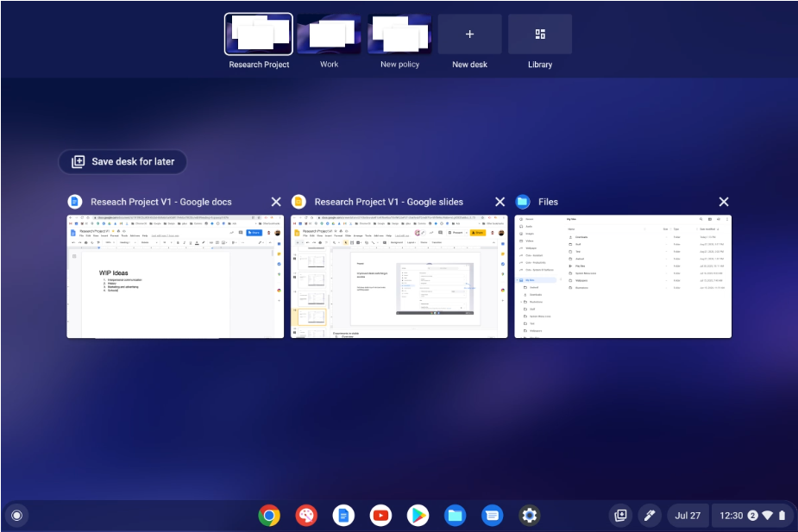Open Chrome browser from the shelf
The width and height of the screenshot is (798, 532).
[269, 516]
